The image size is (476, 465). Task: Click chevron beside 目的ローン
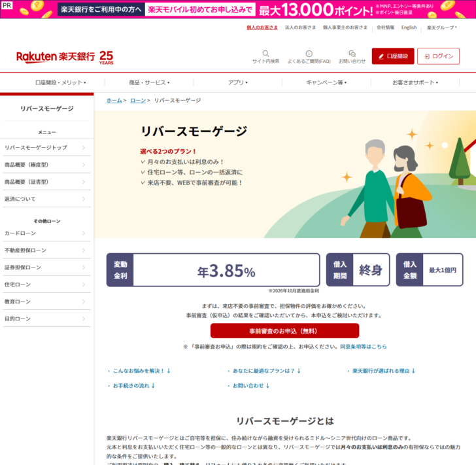tap(84, 319)
